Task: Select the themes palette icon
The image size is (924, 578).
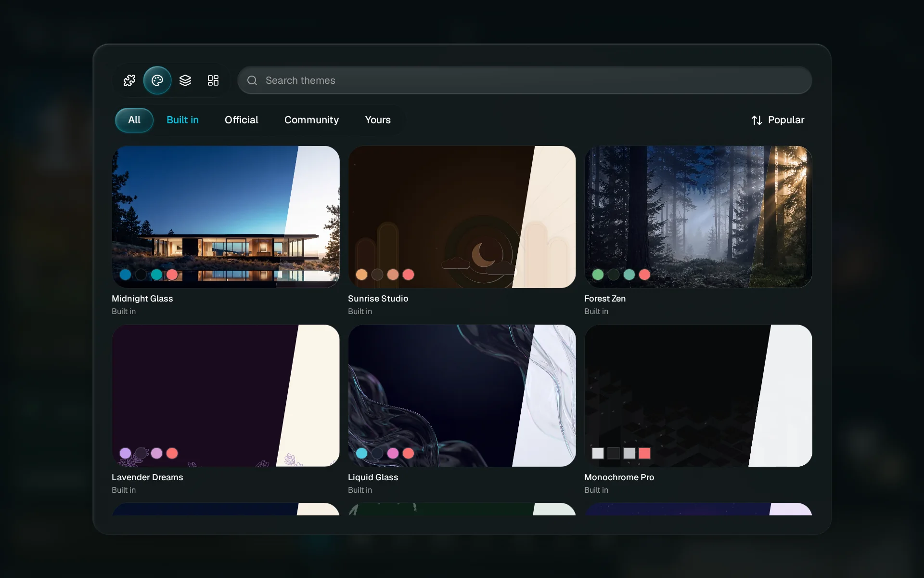Action: pos(157,80)
